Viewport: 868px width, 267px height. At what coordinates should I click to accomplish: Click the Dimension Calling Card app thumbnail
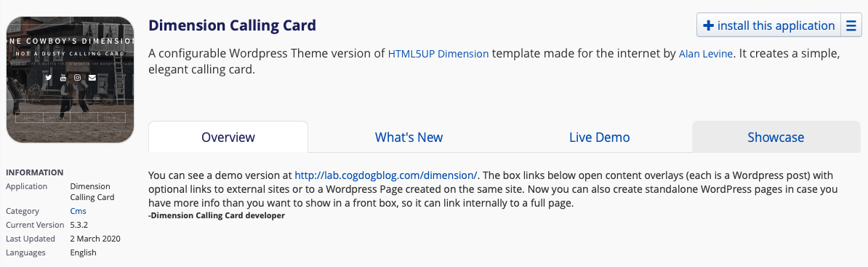click(71, 80)
